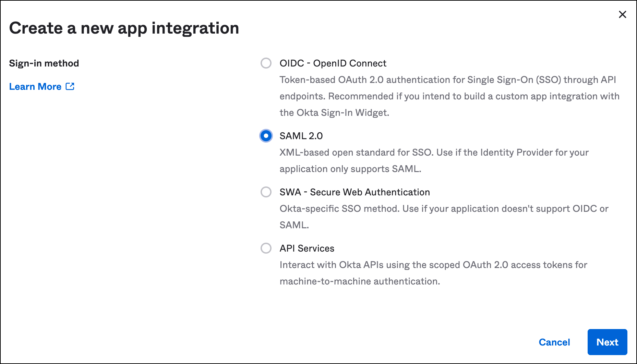Click the XML-based open standard description
Screen dimensions: 637x364
pos(434,153)
